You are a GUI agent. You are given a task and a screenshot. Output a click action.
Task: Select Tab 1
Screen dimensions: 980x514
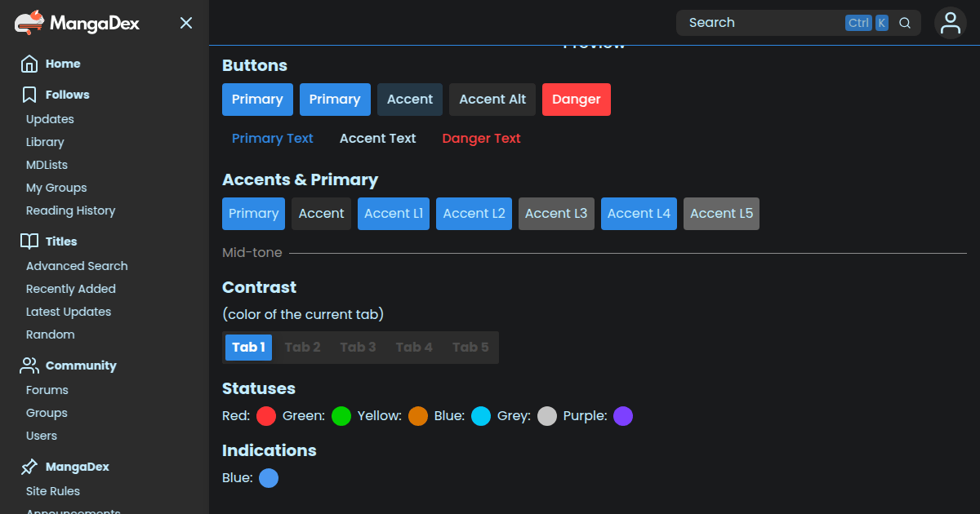pyautogui.click(x=248, y=348)
